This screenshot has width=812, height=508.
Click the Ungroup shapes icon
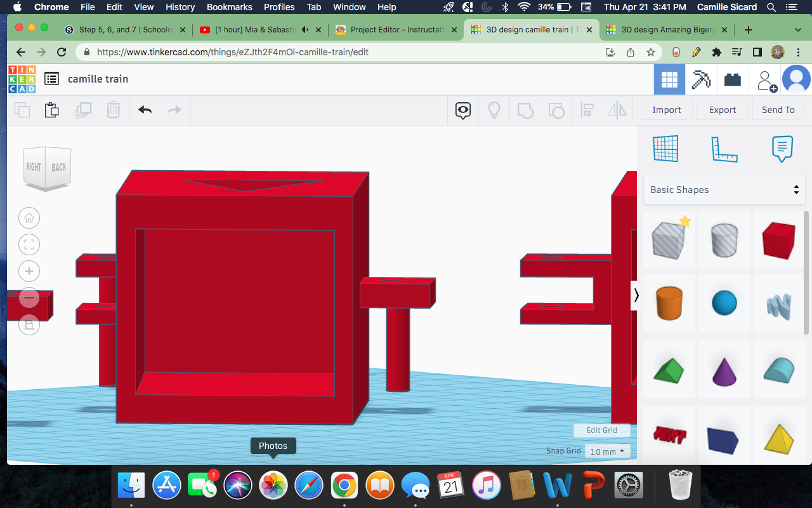pos(556,110)
